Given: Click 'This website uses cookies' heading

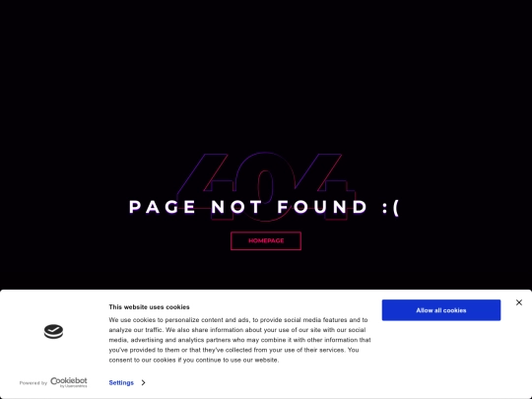Looking at the screenshot, I should (x=149, y=307).
